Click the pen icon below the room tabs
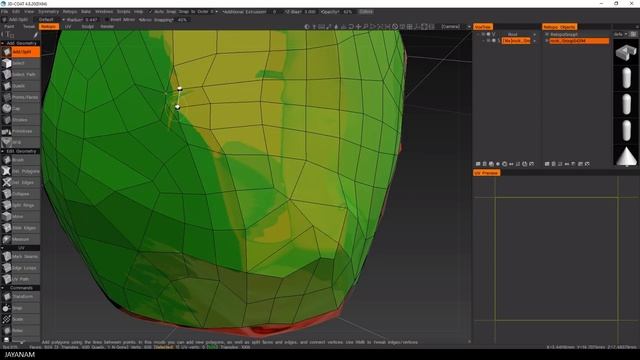Image resolution: width=640 pixels, height=360 pixels. tap(36, 35)
